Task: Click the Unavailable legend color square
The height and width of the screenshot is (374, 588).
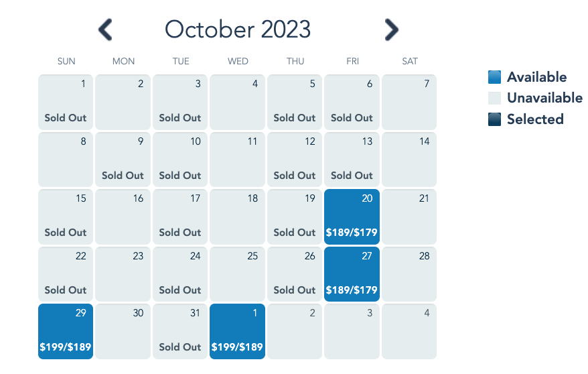Action: coord(494,98)
